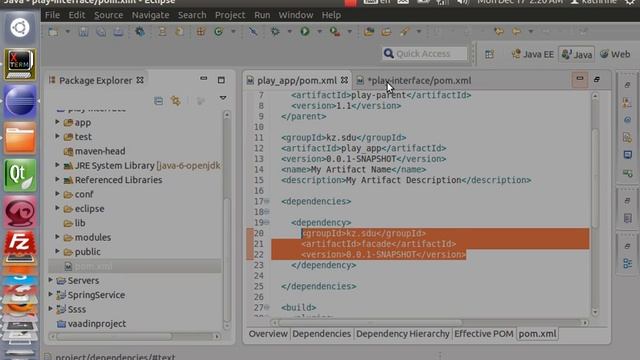Viewport: 640px width, 360px height.
Task: Toggle Link with Editor in Package Explorer
Action: pyautogui.click(x=176, y=101)
